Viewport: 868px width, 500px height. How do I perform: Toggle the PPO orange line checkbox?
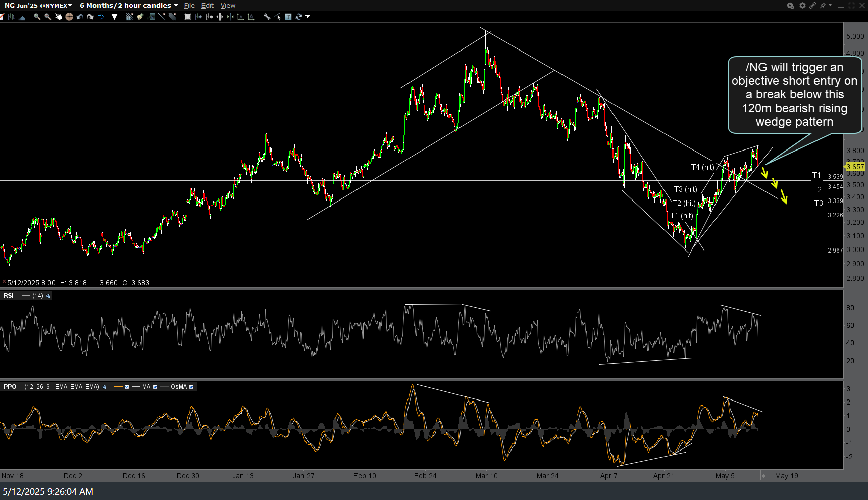127,387
